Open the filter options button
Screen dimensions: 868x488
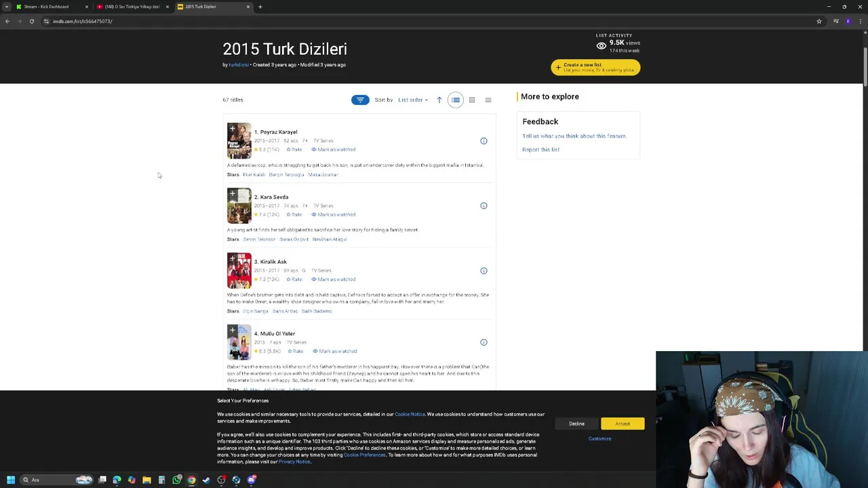point(360,100)
